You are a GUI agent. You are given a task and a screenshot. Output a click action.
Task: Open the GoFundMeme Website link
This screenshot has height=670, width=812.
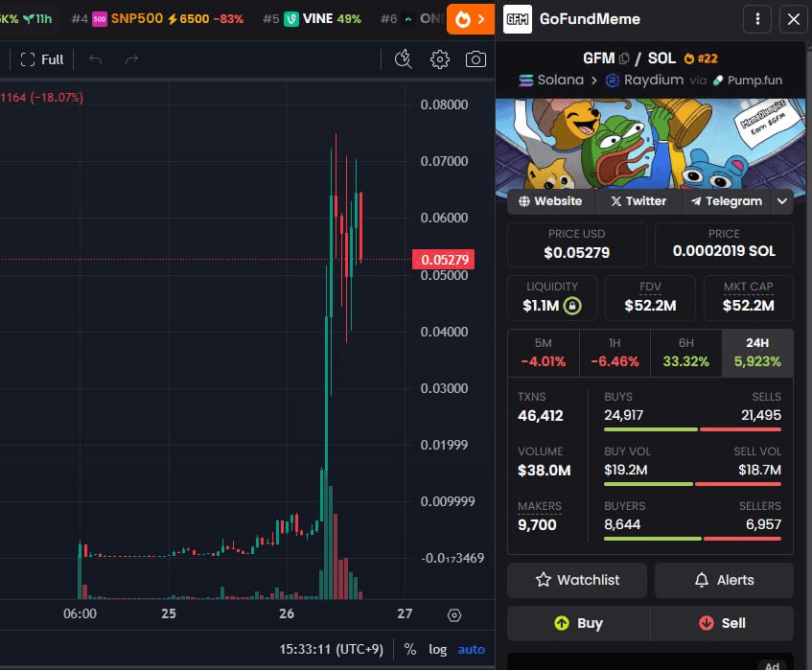point(550,201)
